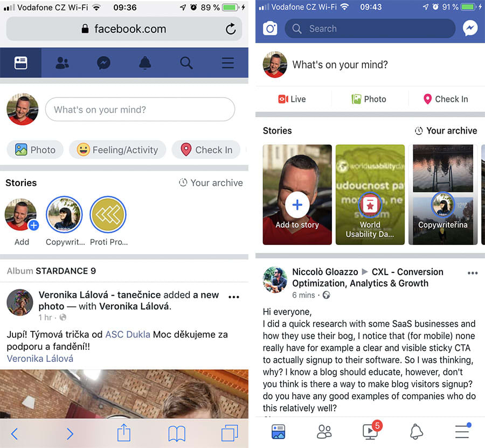The image size is (485, 448).
Task: Open options on Niccolò Gloazzo's post
Action: [x=473, y=273]
